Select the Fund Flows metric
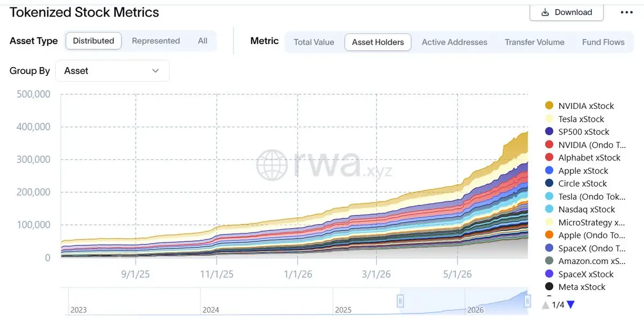 603,42
